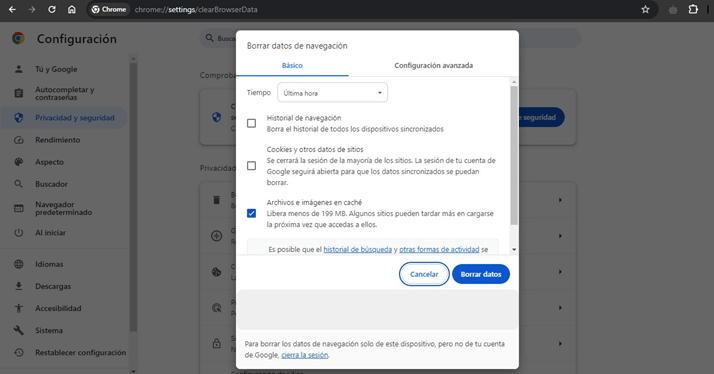This screenshot has height=374, width=714.
Task: Open Rendimiento settings in the sidebar
Action: coord(57,140)
